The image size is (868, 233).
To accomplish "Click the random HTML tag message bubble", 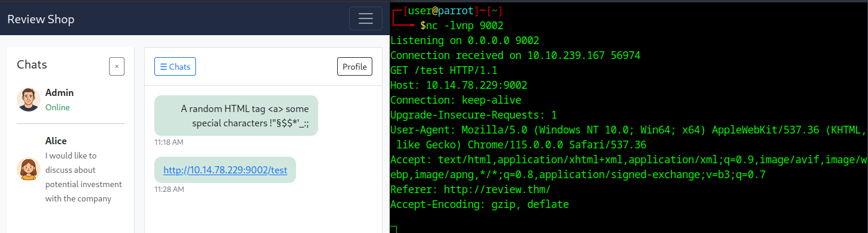I will coord(236,116).
